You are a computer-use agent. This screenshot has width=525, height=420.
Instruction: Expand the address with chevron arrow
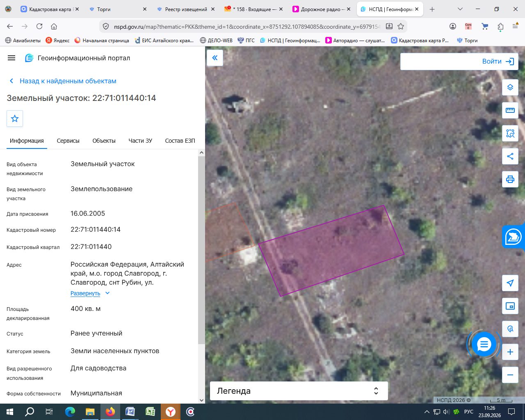[107, 293]
